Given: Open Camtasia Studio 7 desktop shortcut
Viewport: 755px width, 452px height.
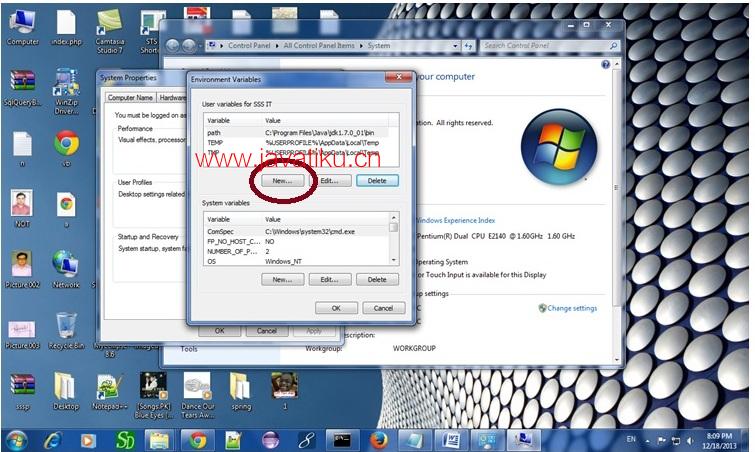Looking at the screenshot, I should pos(110,28).
